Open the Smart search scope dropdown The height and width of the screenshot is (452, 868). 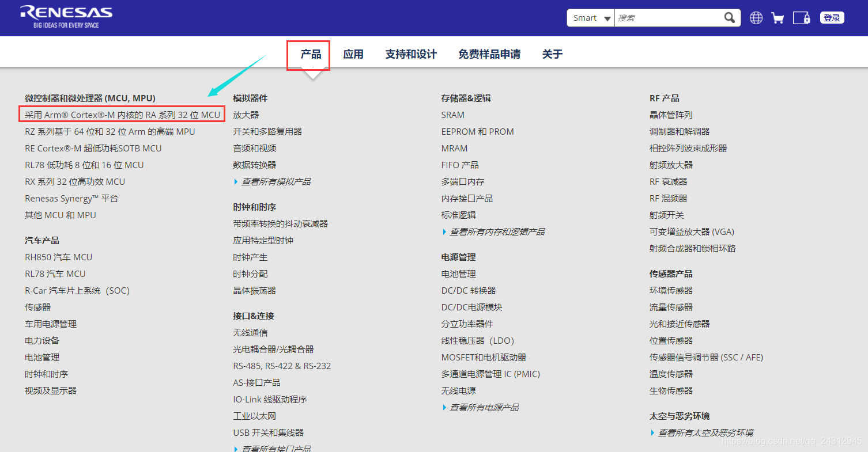590,18
